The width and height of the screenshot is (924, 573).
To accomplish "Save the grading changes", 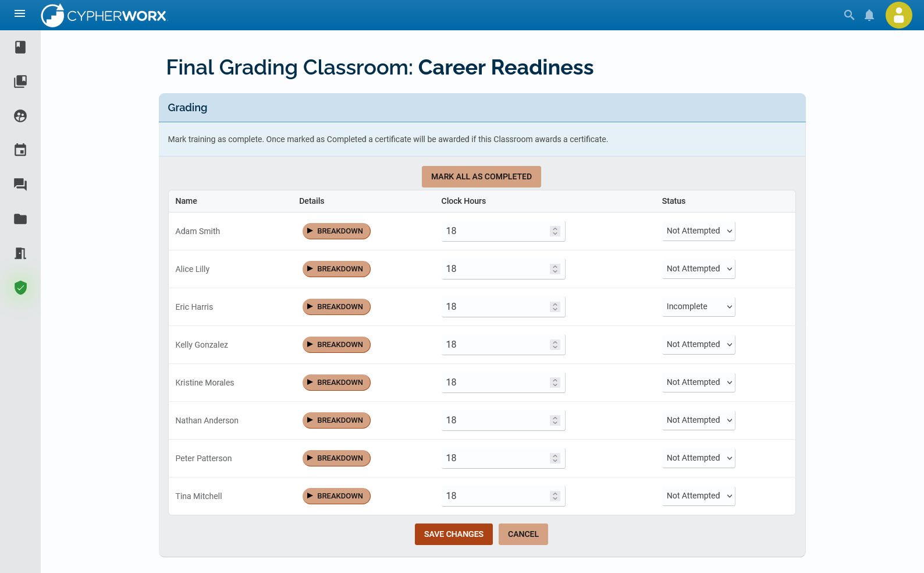I will point(454,534).
